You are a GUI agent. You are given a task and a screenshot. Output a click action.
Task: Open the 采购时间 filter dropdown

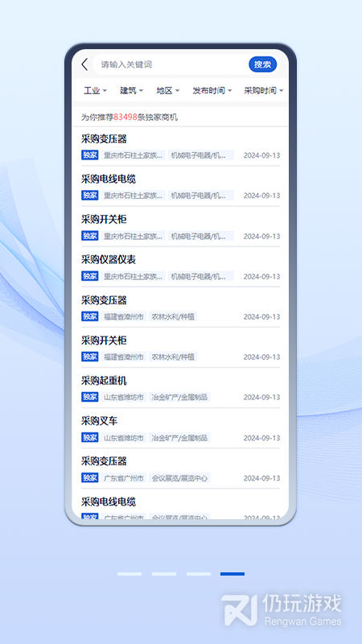[x=264, y=91]
